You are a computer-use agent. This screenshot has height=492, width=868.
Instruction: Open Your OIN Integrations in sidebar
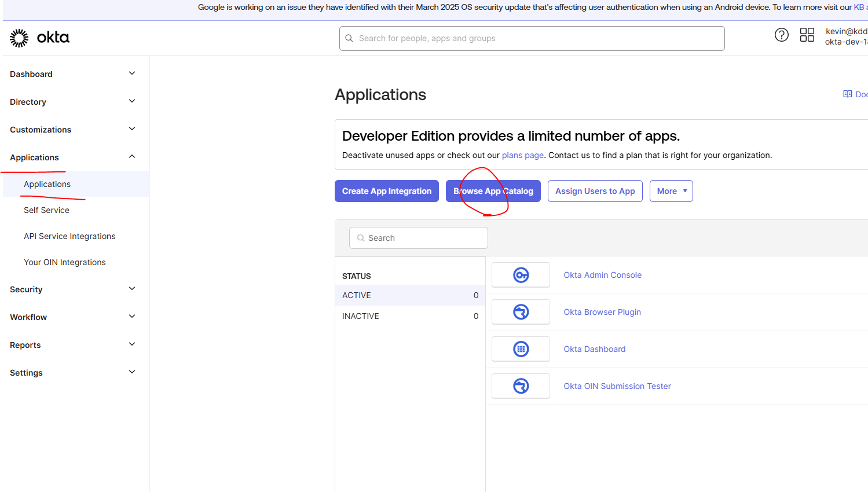[65, 262]
